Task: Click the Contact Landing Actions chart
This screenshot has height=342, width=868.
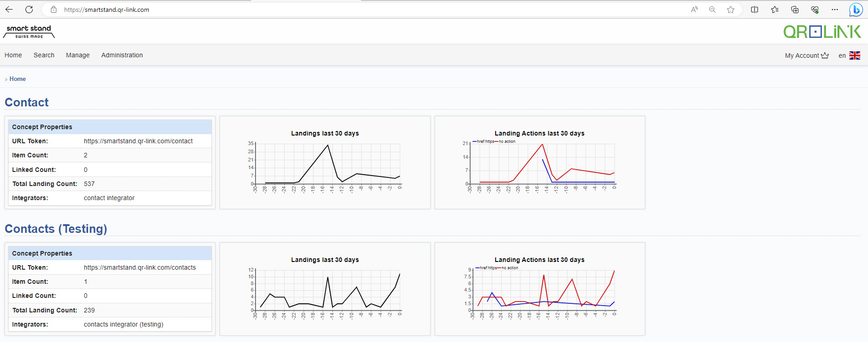Action: tap(540, 163)
